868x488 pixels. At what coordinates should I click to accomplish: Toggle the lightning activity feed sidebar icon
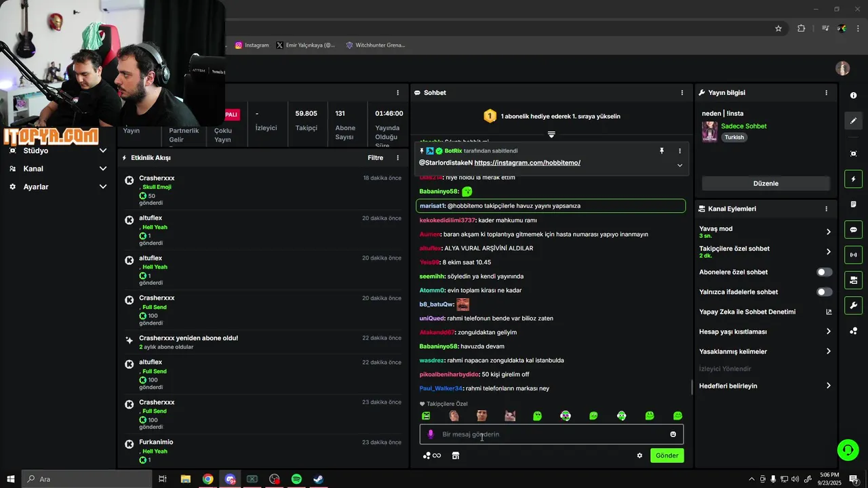tap(853, 179)
